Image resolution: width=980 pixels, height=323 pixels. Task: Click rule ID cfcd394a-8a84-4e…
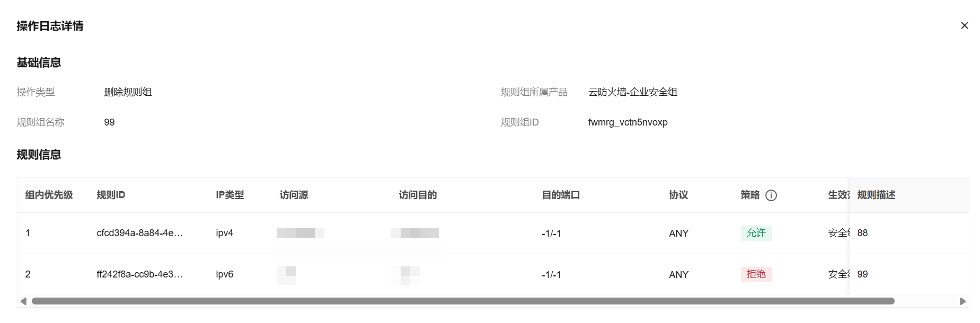coord(139,233)
